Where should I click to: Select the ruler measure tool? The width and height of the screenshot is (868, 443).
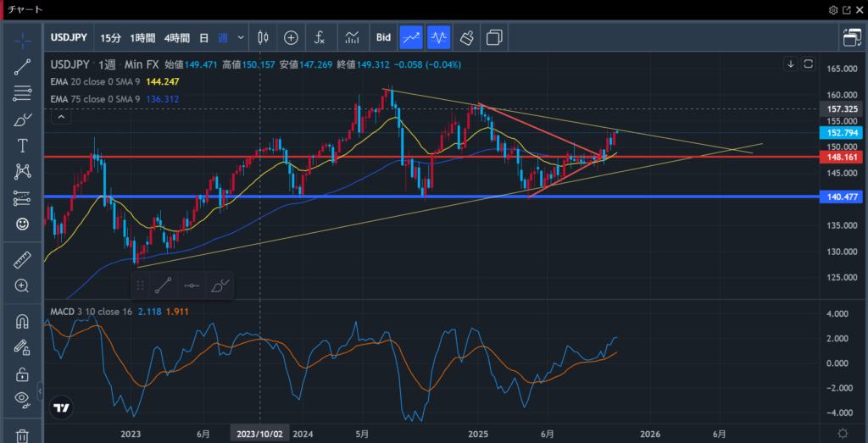point(23,261)
